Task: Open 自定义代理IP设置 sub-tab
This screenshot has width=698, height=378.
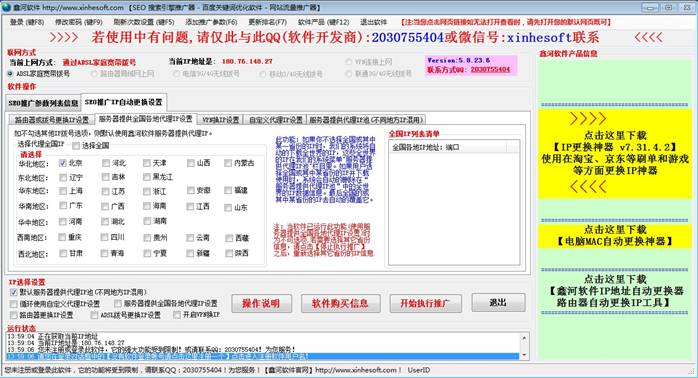Action: (x=276, y=120)
